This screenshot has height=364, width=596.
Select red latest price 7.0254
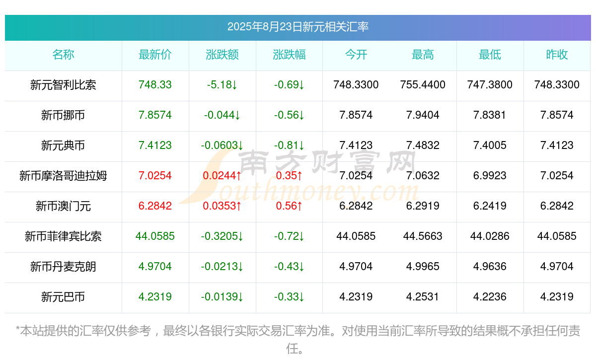point(155,176)
